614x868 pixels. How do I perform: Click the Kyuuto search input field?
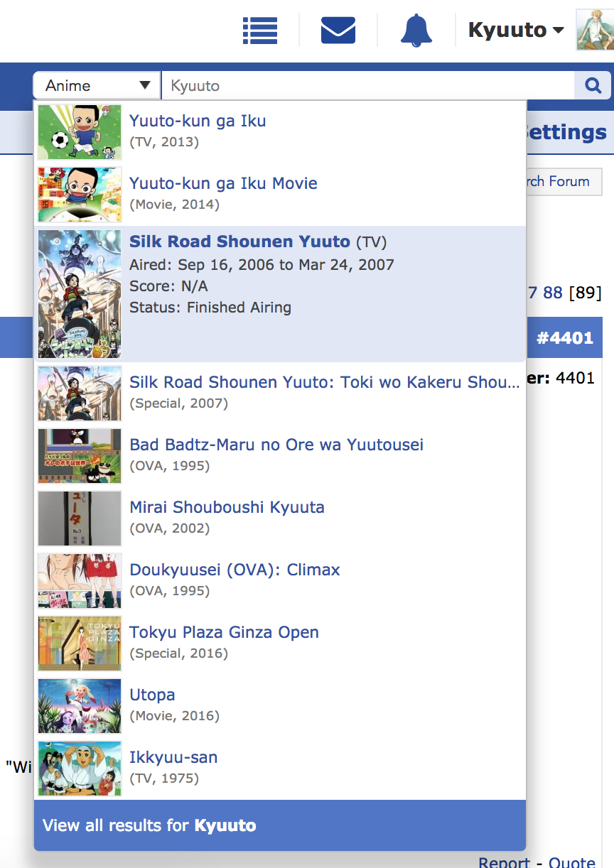[x=367, y=86]
